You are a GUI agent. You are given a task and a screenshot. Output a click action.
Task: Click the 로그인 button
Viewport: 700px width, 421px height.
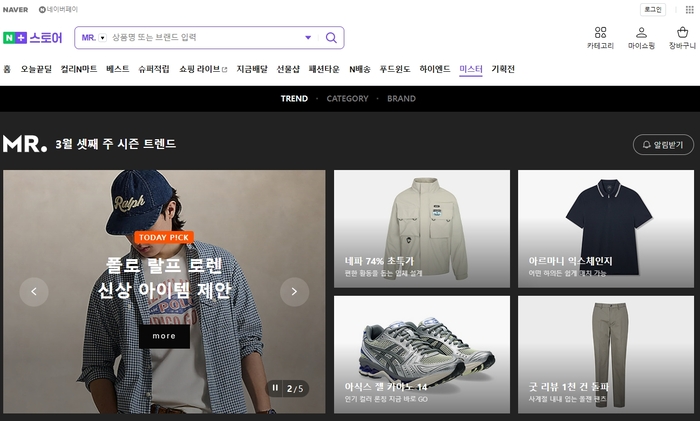[653, 9]
